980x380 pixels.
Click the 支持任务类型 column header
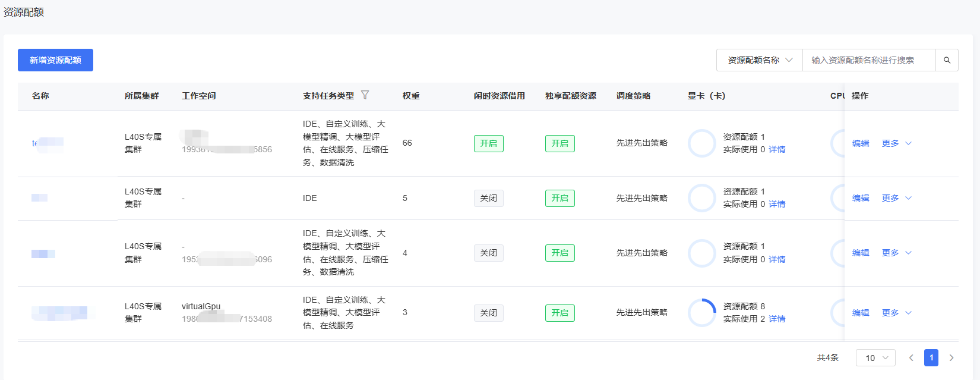coord(328,96)
